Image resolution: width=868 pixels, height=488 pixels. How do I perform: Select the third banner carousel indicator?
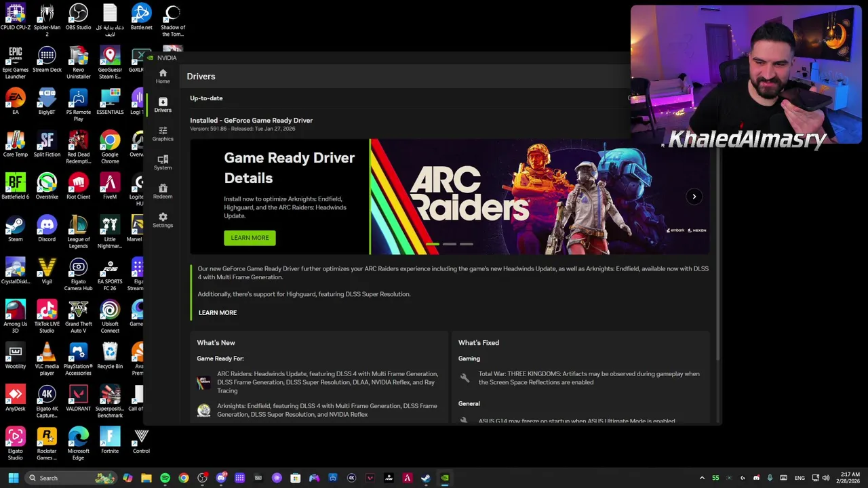(466, 244)
